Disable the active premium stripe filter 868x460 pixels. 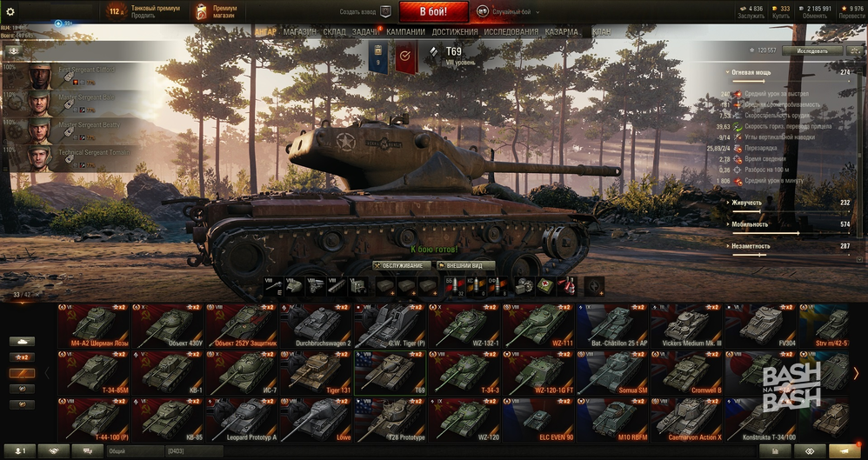pos(22,374)
